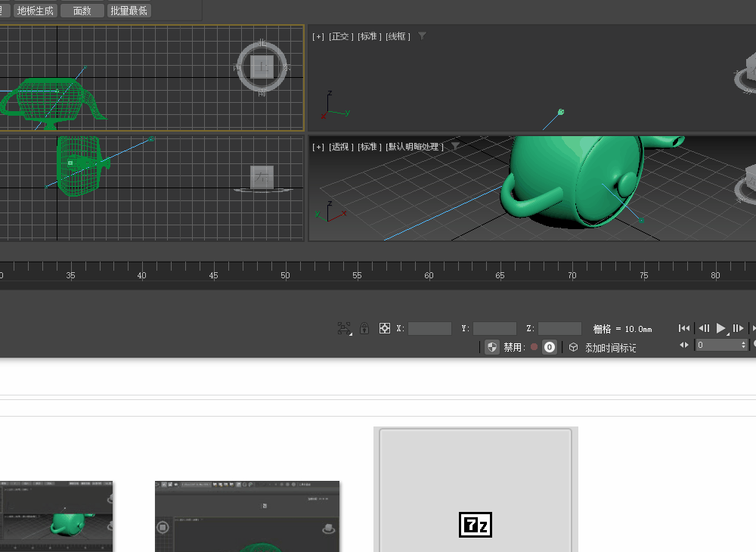This screenshot has height=552, width=756.
Task: Toggle Absolute/Offset transform type-in mode
Action: [385, 328]
